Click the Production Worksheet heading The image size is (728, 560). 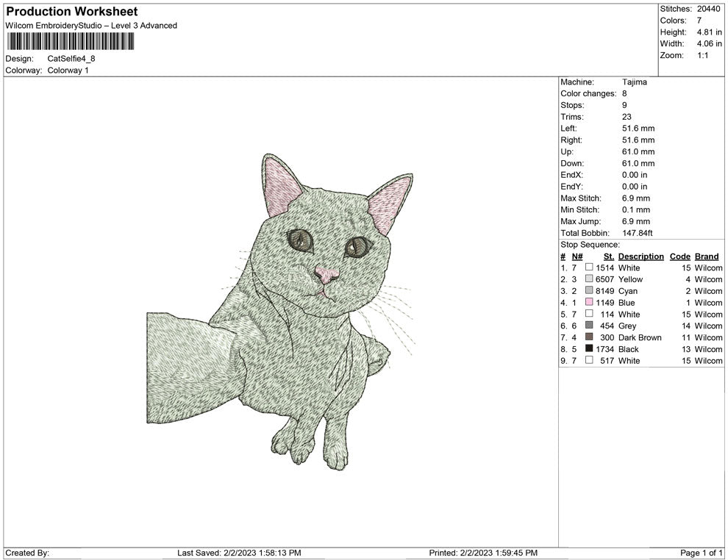click(x=72, y=12)
